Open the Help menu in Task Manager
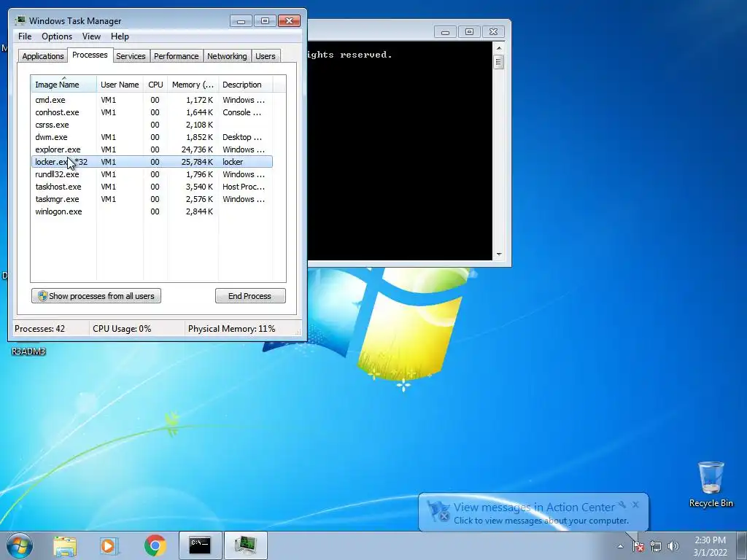This screenshot has width=747, height=560. [x=120, y=36]
